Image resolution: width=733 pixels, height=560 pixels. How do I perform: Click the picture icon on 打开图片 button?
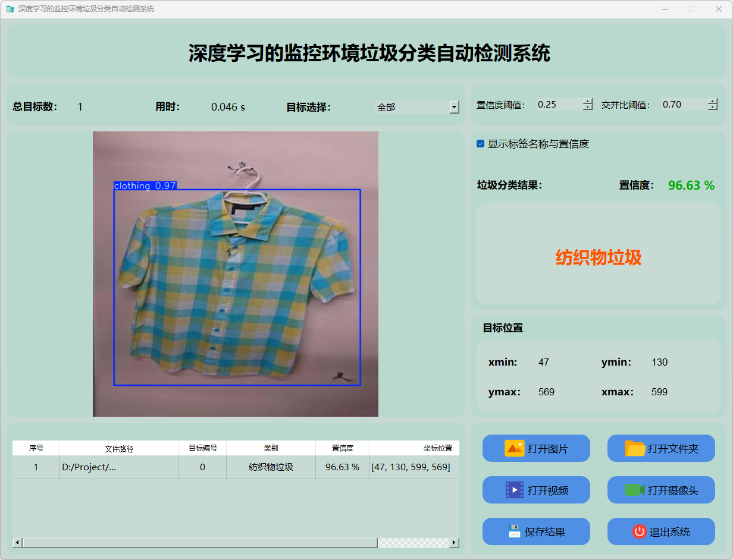(514, 448)
